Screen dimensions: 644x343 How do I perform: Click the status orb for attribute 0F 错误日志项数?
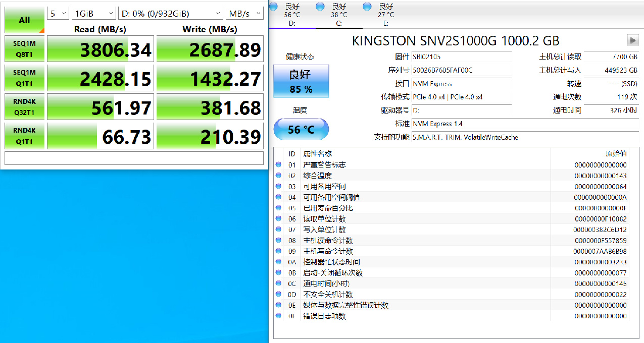pyautogui.click(x=278, y=316)
